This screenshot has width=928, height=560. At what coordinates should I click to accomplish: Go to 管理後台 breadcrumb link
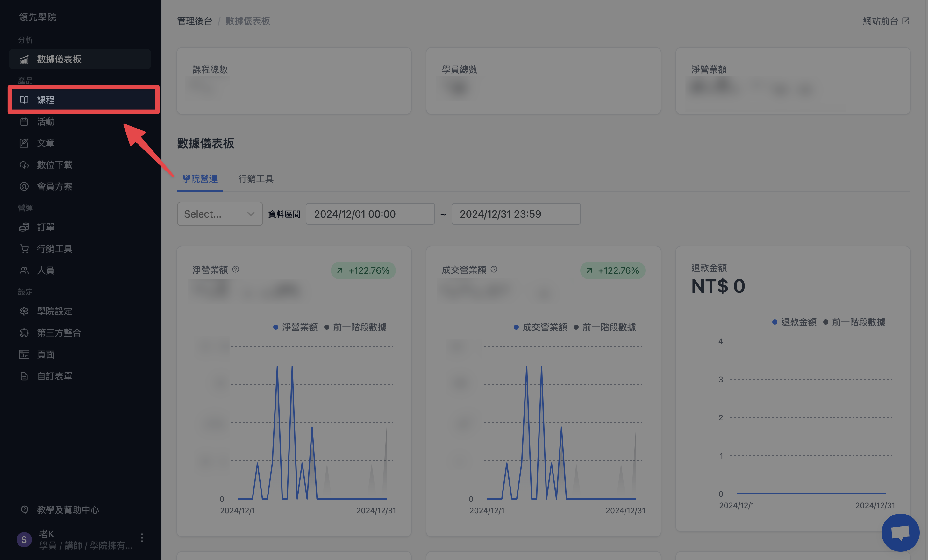point(195,21)
